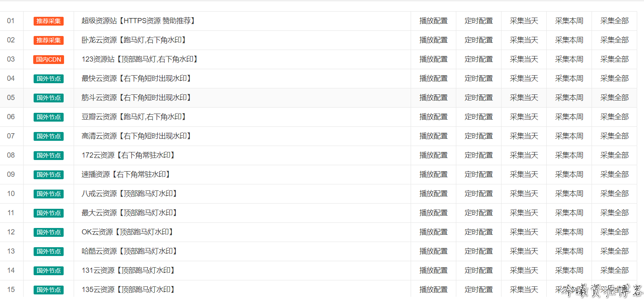Click 采集本周 for 速播资源 row

(569, 174)
